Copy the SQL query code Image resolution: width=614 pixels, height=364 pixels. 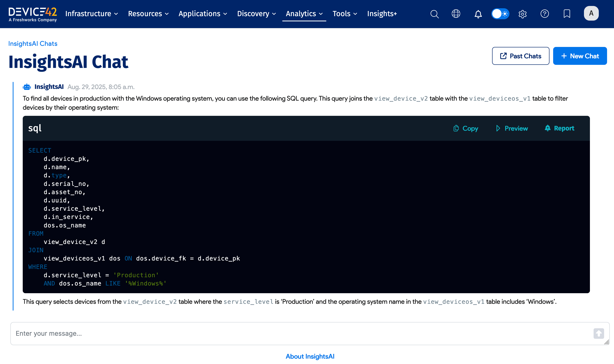click(466, 128)
